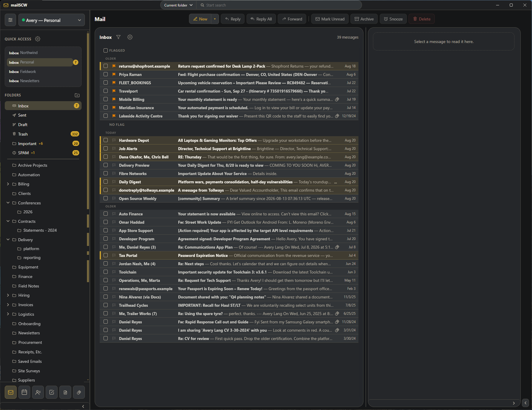This screenshot has height=410, width=532.
Task: Flag the Hardware Depot message
Action: pyautogui.click(x=114, y=140)
